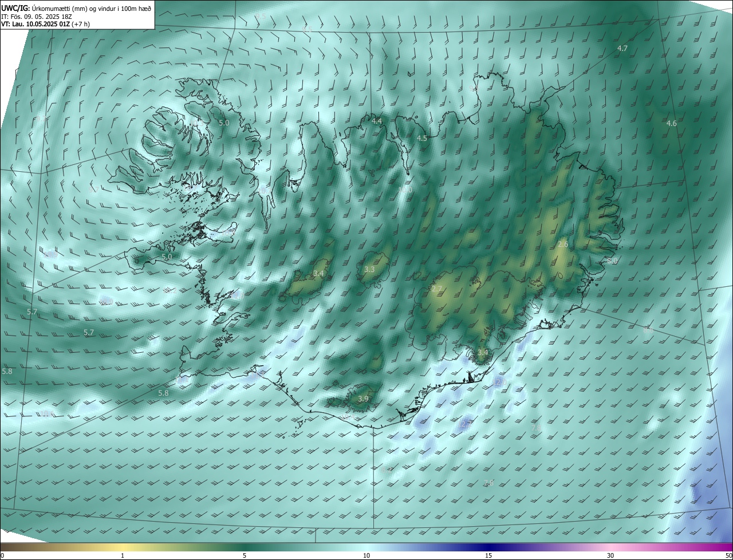Screen dimensions: 733x560
Task: Click the color scale at the 50 tick
Action: coord(728,555)
